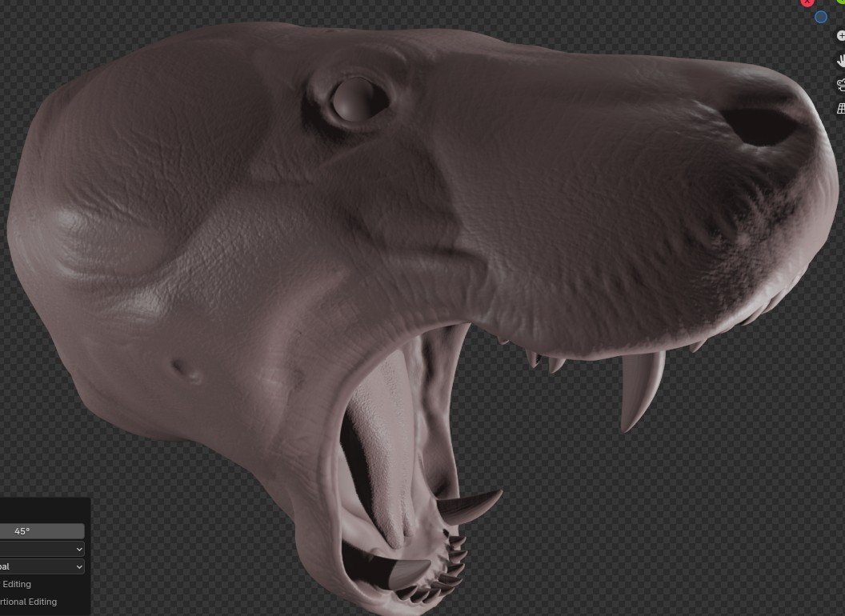Click the large lower canine tooth
Viewport: 845px width, 616px height.
pyautogui.click(x=471, y=506)
